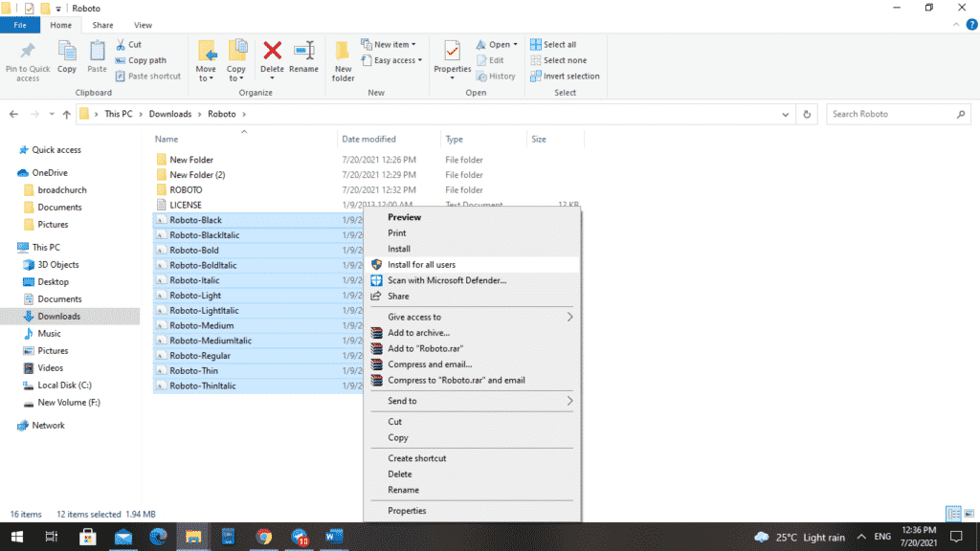The height and width of the screenshot is (551, 980).
Task: Click Copy path in the ribbon
Action: click(141, 60)
